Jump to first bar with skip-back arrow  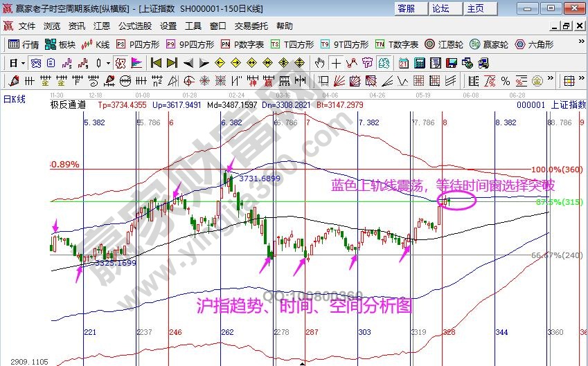pos(155,63)
